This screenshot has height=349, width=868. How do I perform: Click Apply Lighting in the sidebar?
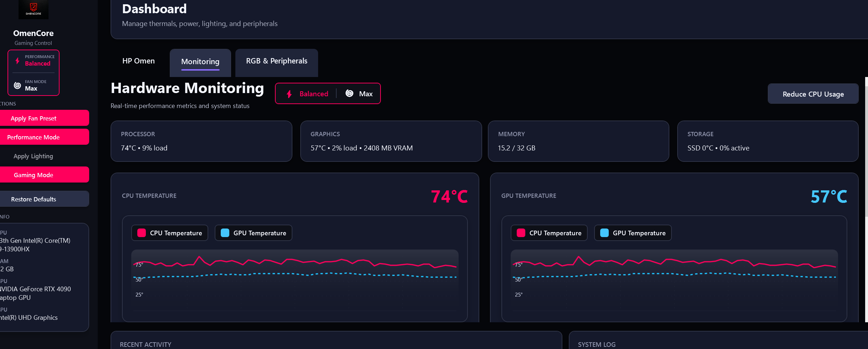[33, 156]
